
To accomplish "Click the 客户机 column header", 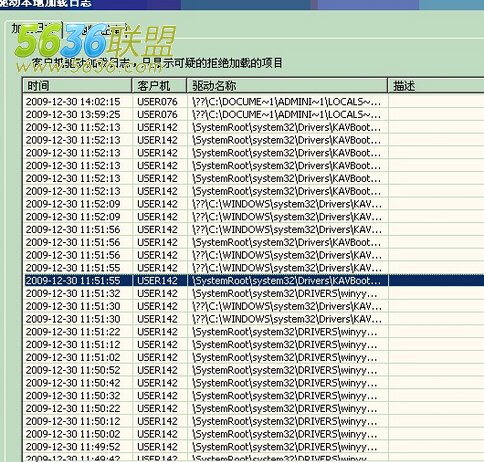I will tap(159, 86).
